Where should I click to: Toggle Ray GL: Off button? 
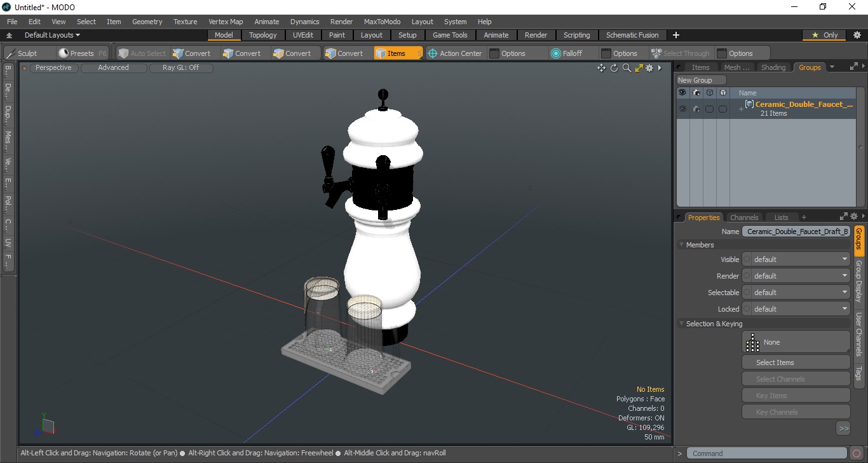click(x=181, y=67)
